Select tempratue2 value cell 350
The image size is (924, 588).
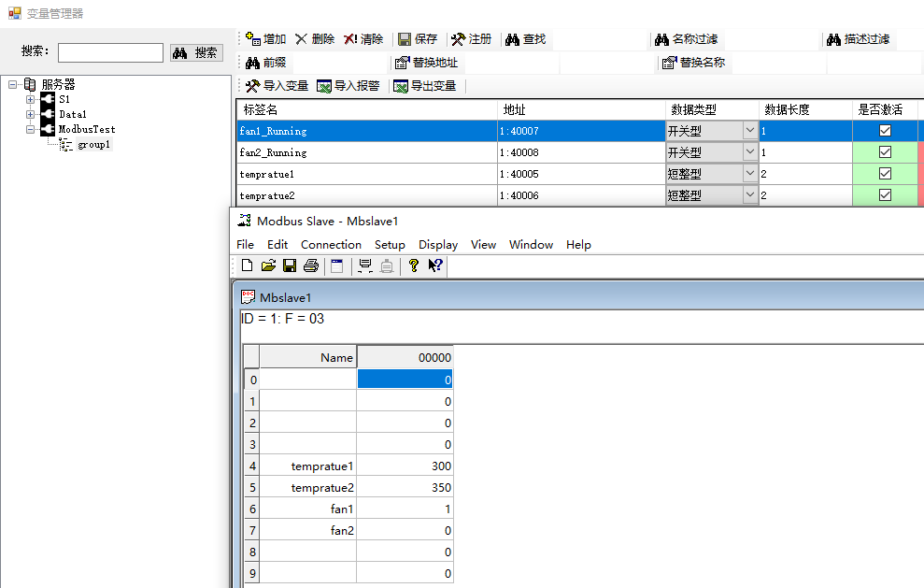(405, 488)
